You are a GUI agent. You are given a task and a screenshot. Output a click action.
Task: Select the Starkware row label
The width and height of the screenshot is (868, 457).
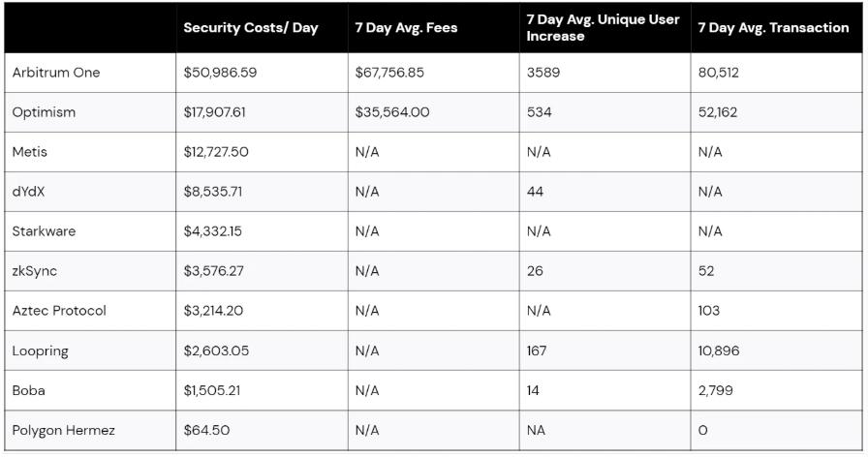tap(44, 231)
